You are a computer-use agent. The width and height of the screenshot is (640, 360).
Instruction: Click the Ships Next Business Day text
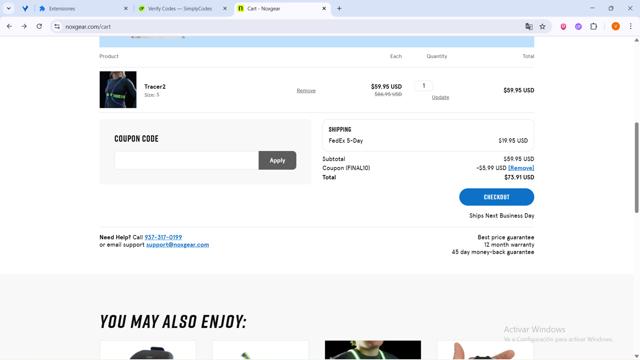pos(502,216)
